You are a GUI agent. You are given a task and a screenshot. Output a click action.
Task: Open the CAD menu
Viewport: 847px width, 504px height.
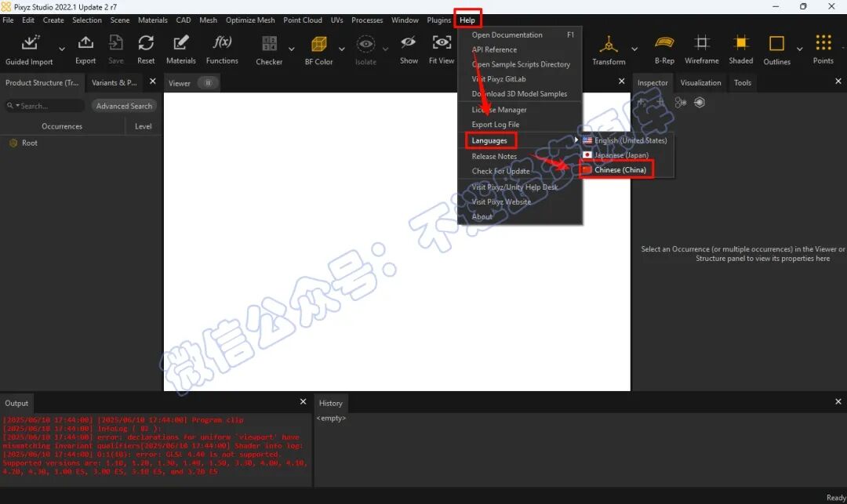tap(183, 20)
